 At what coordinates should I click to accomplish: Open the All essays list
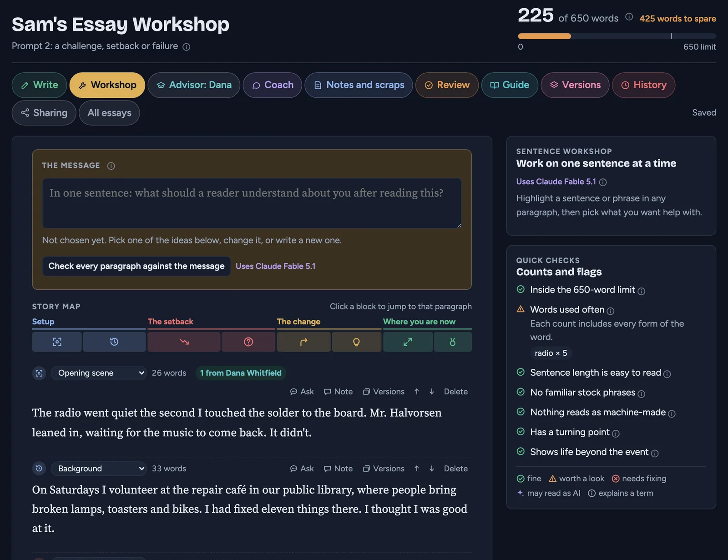(109, 113)
